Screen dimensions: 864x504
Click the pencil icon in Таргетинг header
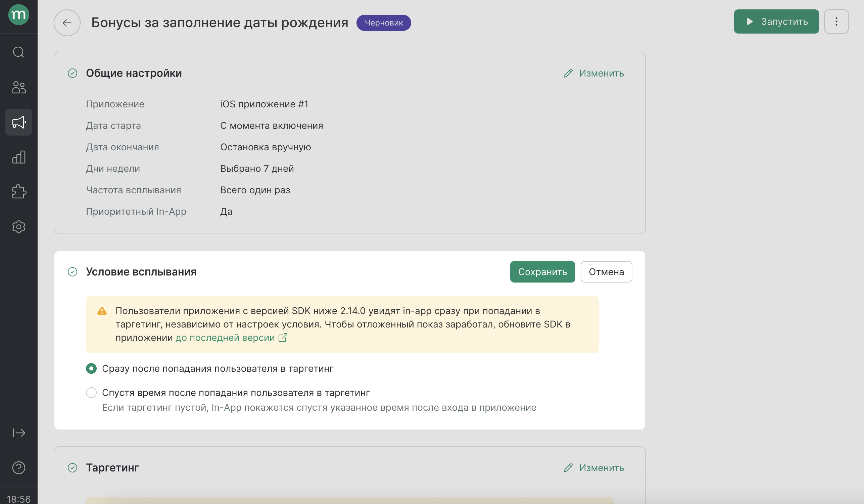pyautogui.click(x=568, y=468)
